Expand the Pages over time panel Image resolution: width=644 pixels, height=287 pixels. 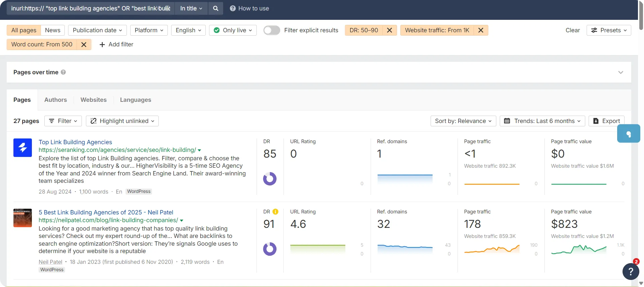coord(621,72)
